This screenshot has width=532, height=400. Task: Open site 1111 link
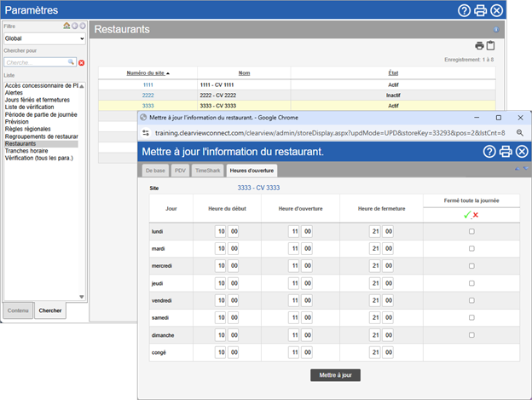click(x=148, y=84)
